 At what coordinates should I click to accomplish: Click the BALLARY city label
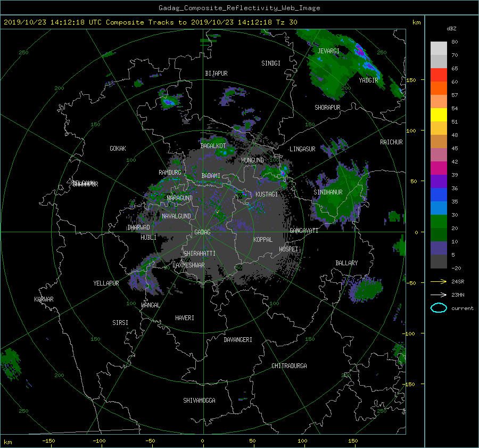click(346, 263)
